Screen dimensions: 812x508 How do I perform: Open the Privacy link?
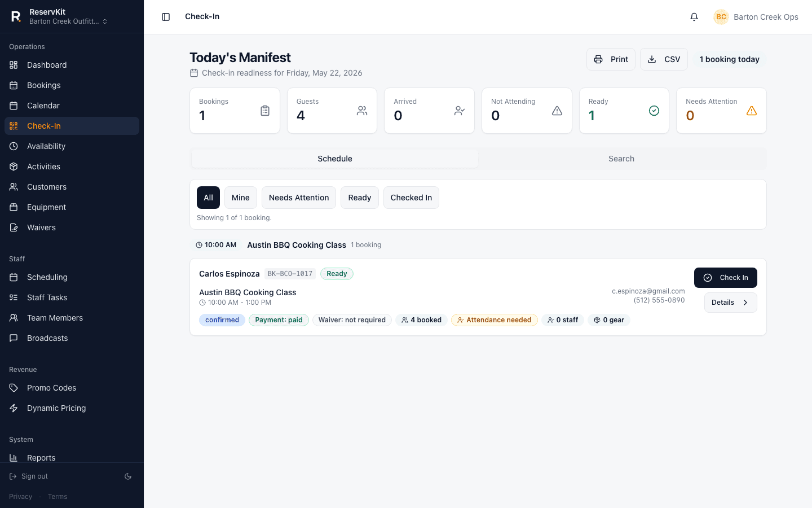(x=20, y=497)
